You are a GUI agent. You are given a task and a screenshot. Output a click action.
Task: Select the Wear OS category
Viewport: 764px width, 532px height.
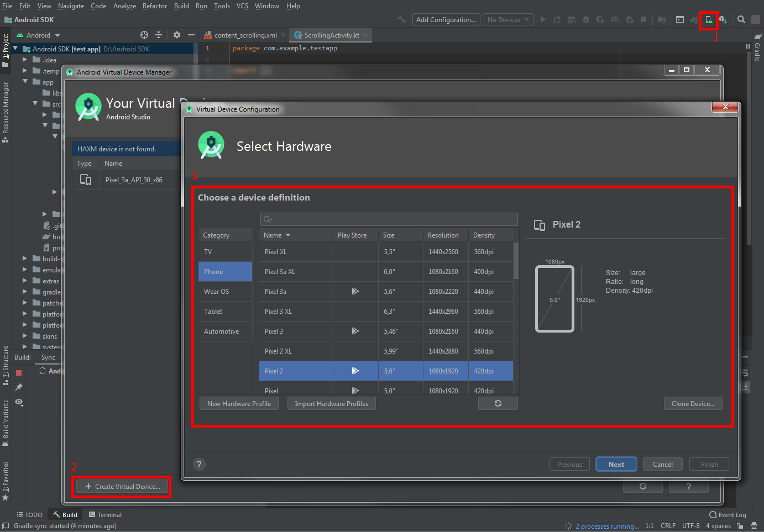click(226, 292)
